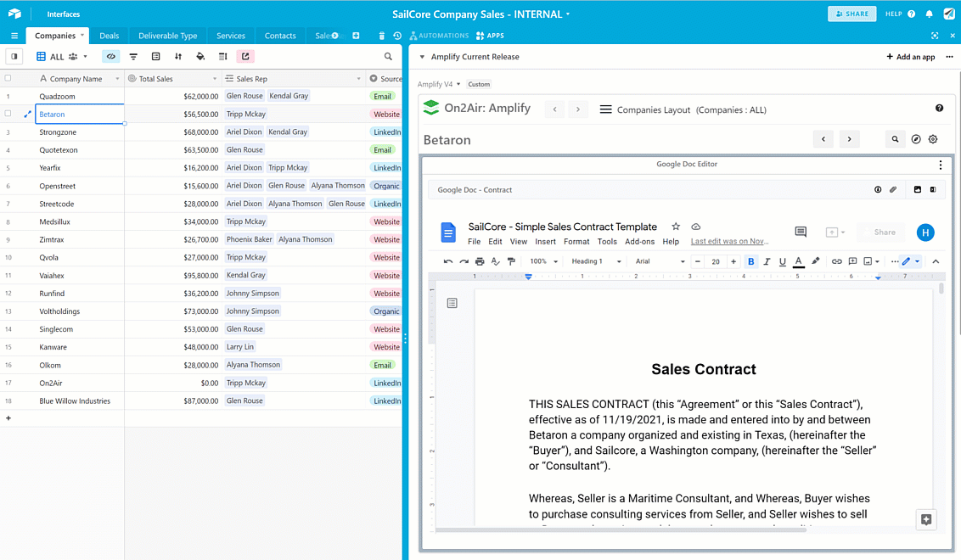Switch to the Services tab
Viewport: 961px width, 560px height.
(230, 36)
